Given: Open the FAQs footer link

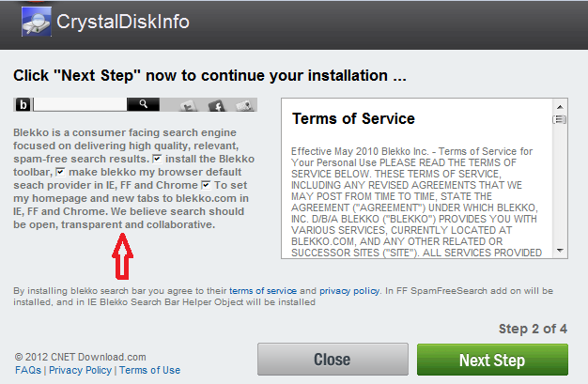Looking at the screenshot, I should [x=27, y=370].
